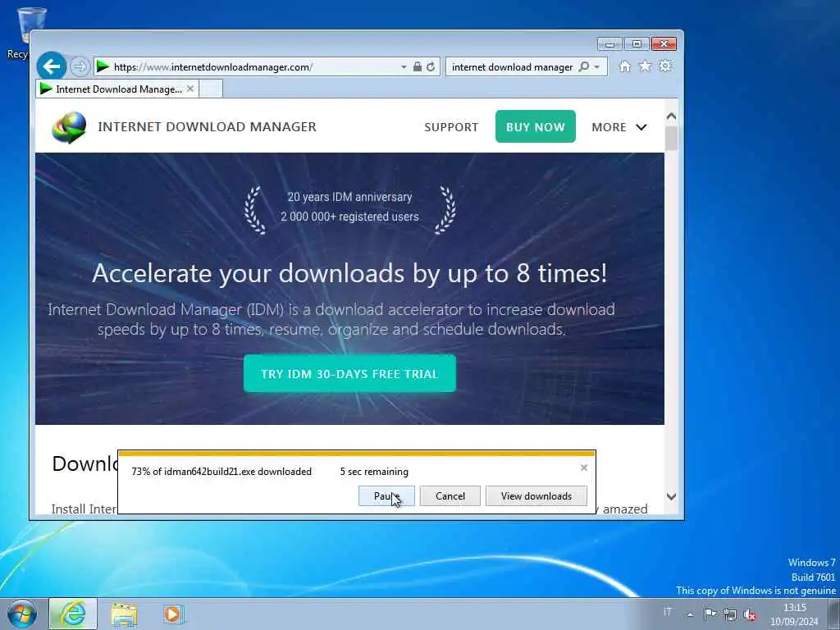840x630 pixels.
Task: Open Favorites star icon
Action: pos(645,66)
